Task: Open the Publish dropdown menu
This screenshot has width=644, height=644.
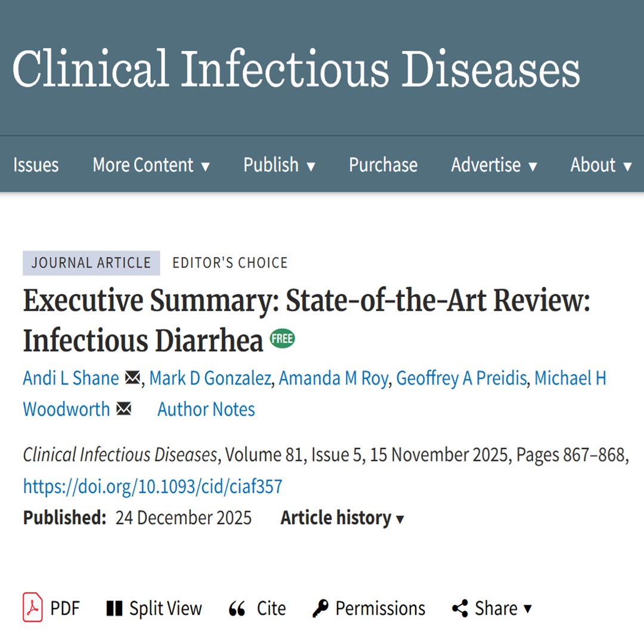Action: 279,165
